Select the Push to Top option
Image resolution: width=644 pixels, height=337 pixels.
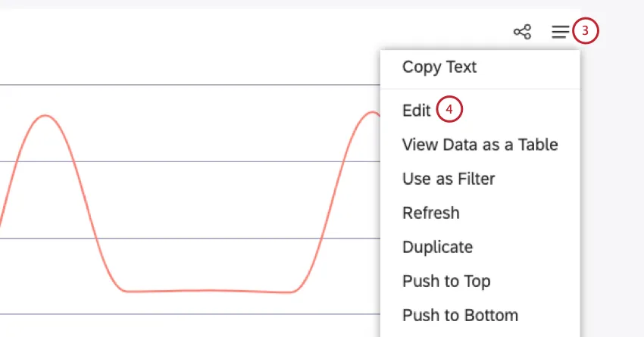click(x=446, y=281)
